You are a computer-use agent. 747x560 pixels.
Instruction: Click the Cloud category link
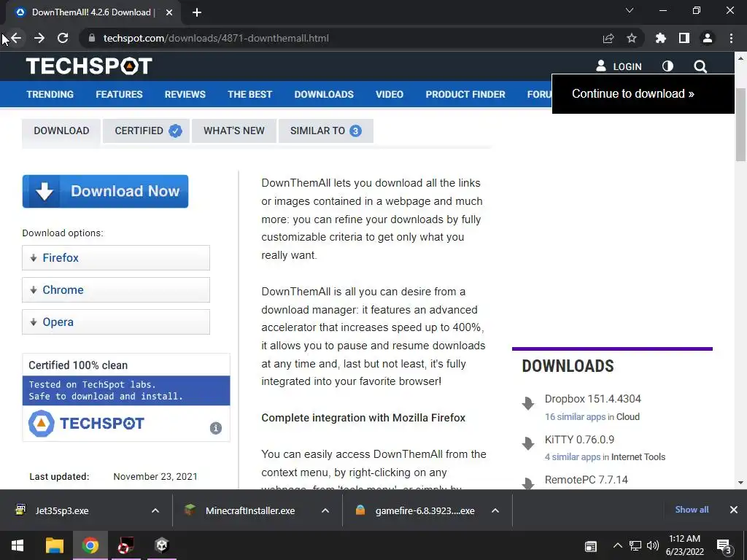tap(628, 416)
